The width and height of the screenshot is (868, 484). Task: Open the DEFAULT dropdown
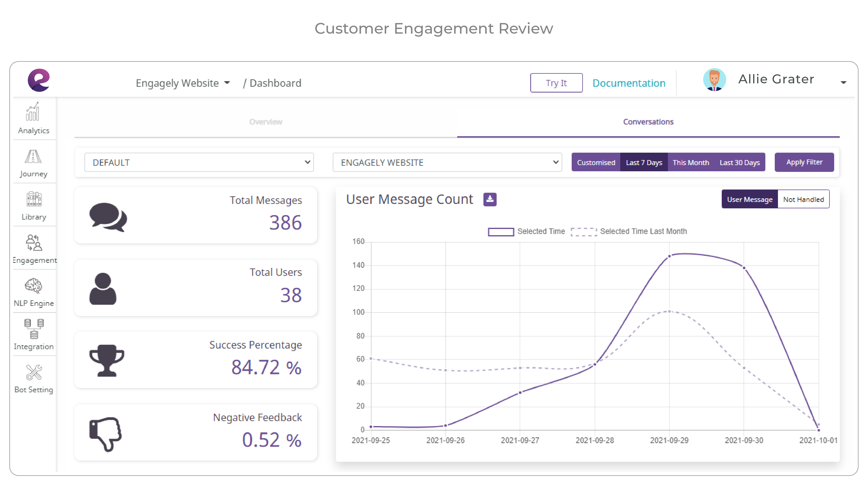[x=199, y=162]
